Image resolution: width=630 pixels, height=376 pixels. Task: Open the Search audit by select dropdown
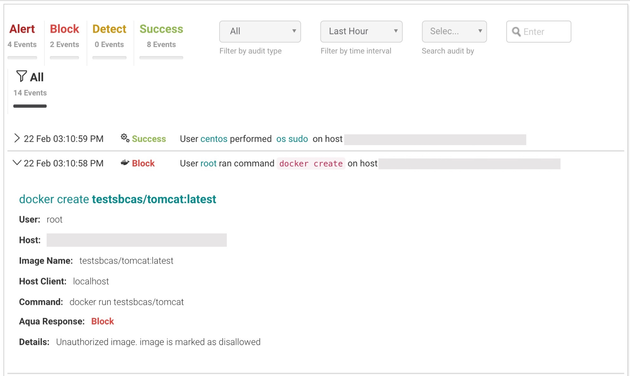[x=454, y=31]
